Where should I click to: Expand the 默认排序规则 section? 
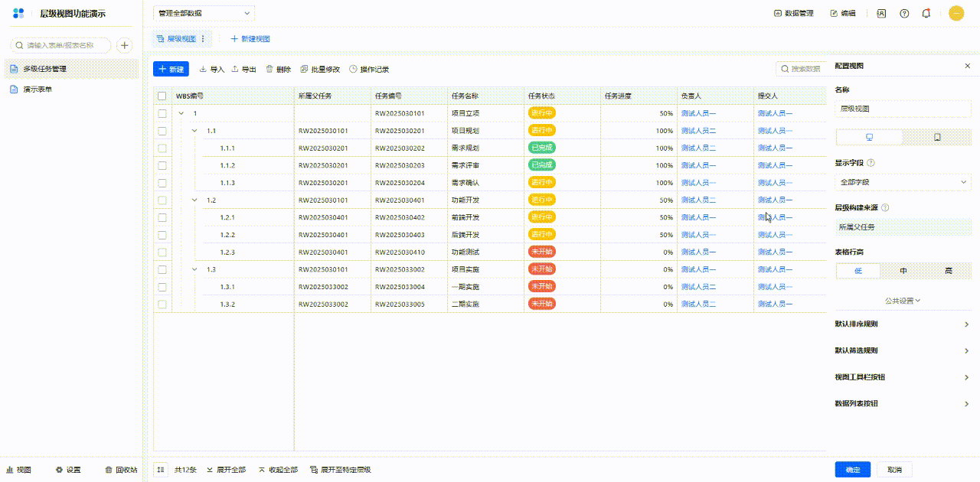pos(903,324)
